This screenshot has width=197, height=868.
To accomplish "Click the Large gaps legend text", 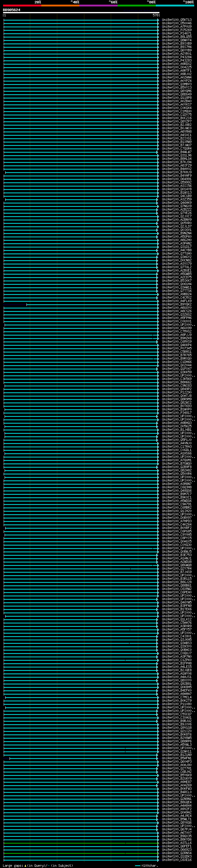I will [x=38, y=865].
